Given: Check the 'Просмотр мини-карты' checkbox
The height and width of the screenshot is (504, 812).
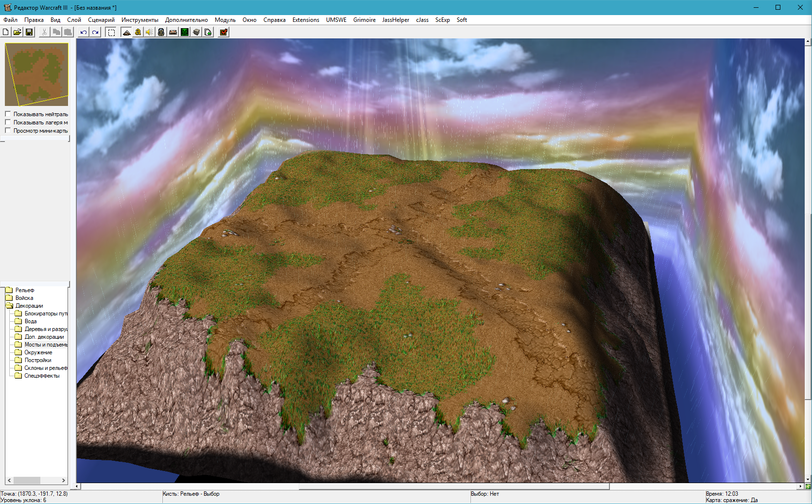Looking at the screenshot, I should (8, 131).
